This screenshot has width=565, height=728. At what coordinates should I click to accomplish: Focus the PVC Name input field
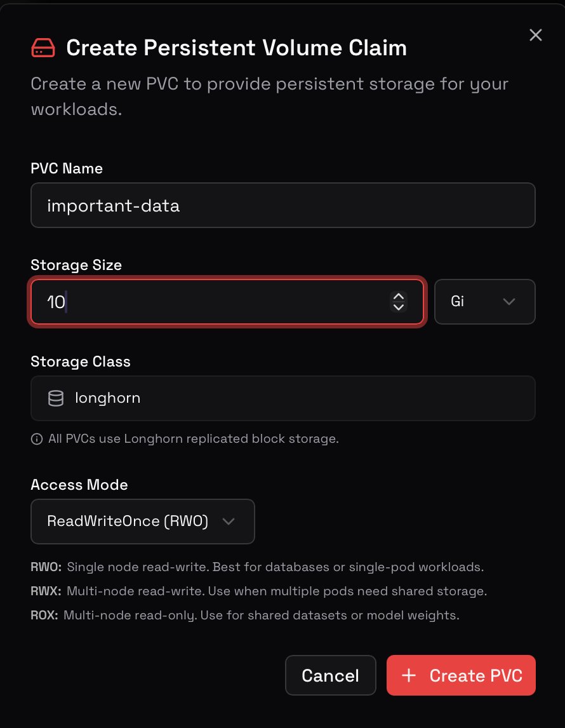(282, 205)
